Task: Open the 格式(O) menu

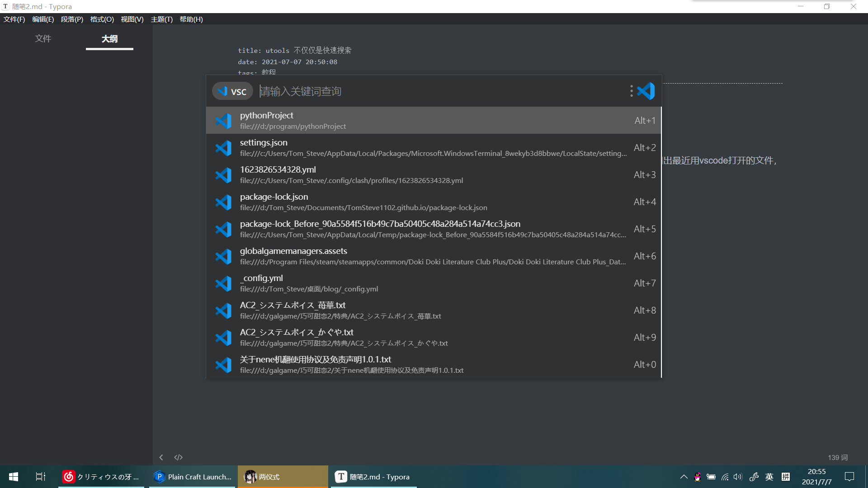Action: pyautogui.click(x=102, y=19)
